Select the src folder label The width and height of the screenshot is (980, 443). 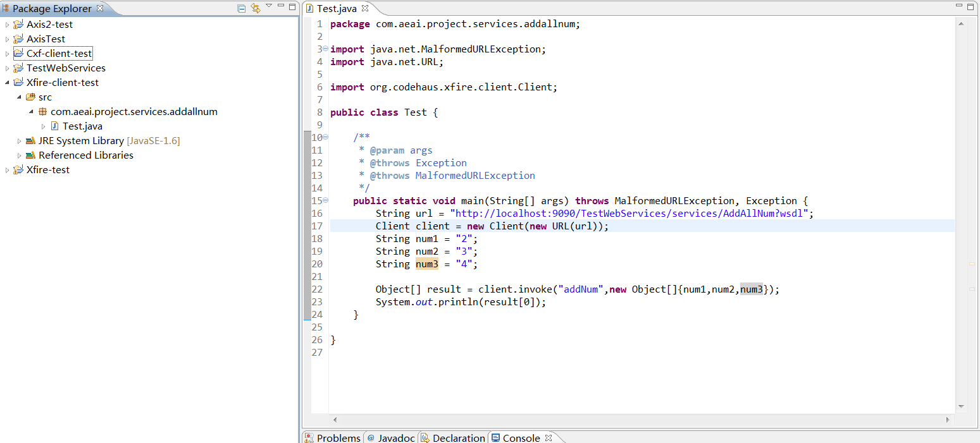45,97
